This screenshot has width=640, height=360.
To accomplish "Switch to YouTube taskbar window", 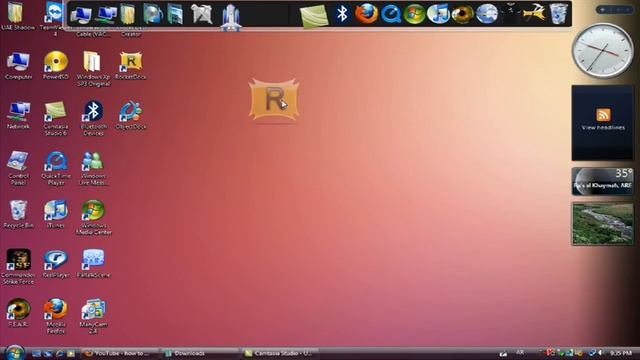I will coord(120,353).
